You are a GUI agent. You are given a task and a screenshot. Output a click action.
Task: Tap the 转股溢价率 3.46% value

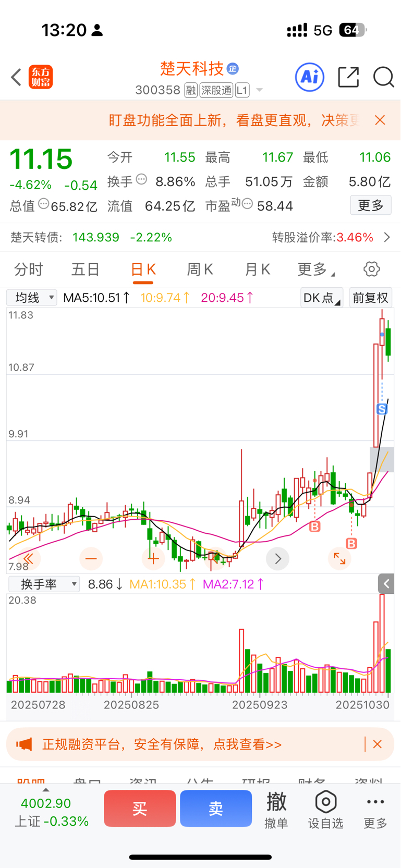(355, 237)
